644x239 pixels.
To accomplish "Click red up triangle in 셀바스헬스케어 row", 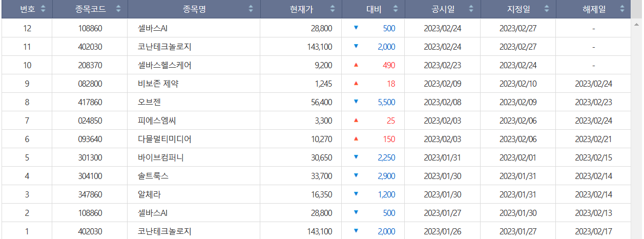I will tap(356, 65).
